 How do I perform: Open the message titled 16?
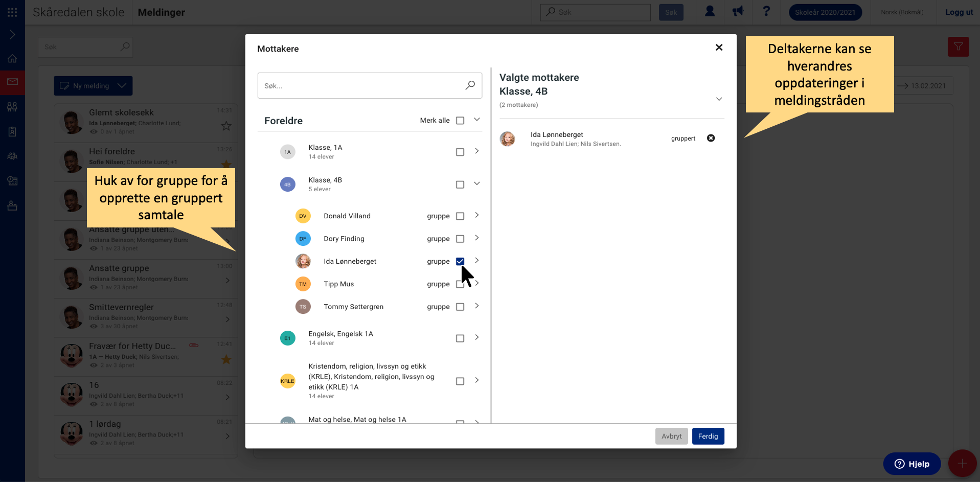pyautogui.click(x=146, y=396)
